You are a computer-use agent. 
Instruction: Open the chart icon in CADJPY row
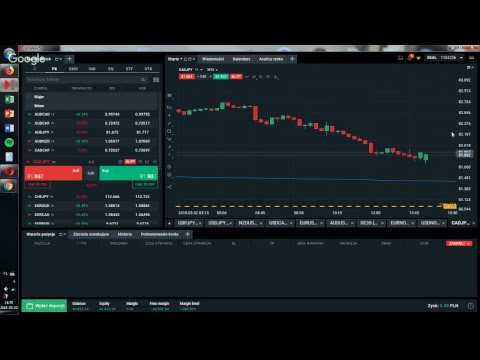(147, 162)
